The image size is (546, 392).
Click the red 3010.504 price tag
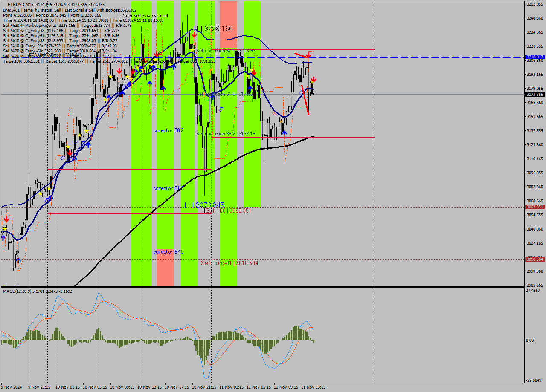coord(534,259)
